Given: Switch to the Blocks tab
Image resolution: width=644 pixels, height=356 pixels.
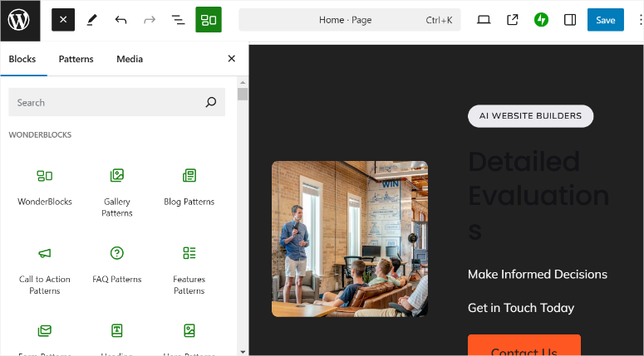Looking at the screenshot, I should 22,59.
